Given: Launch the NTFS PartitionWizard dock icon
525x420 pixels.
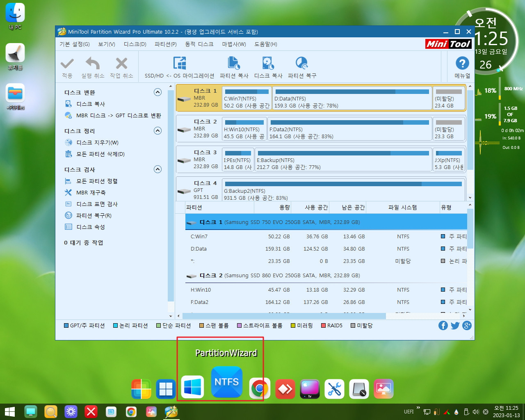Looking at the screenshot, I should coord(227,382).
